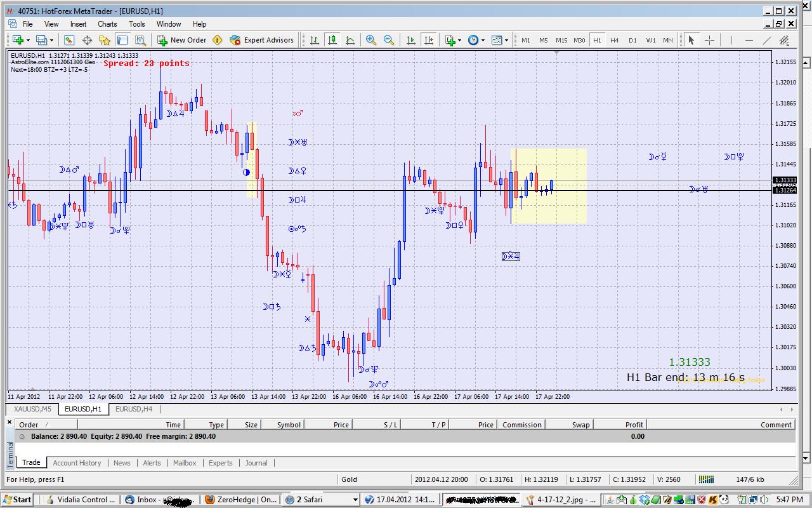Select the Trendline drawing tool

click(x=767, y=40)
